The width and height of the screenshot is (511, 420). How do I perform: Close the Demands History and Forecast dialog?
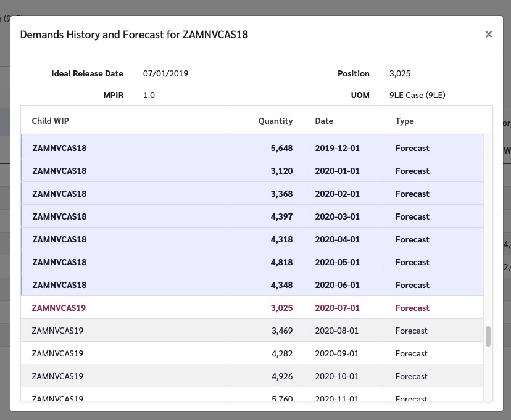[488, 35]
